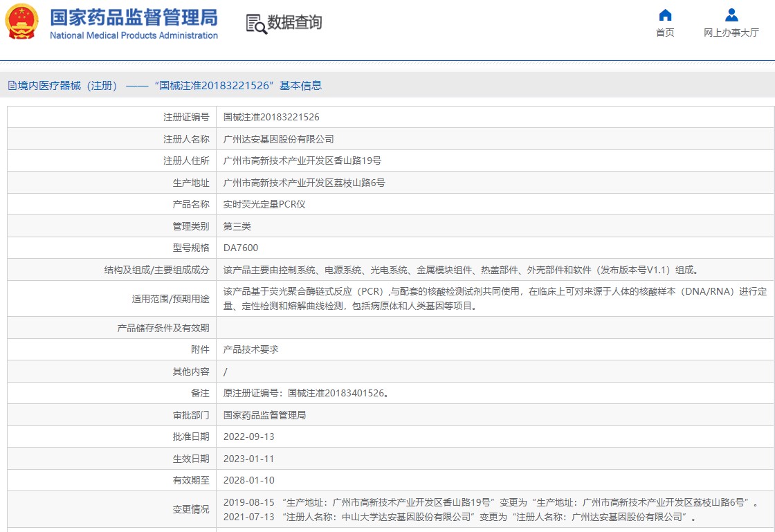Select expiry date 2028-01-10
This screenshot has height=532, width=775.
point(248,481)
